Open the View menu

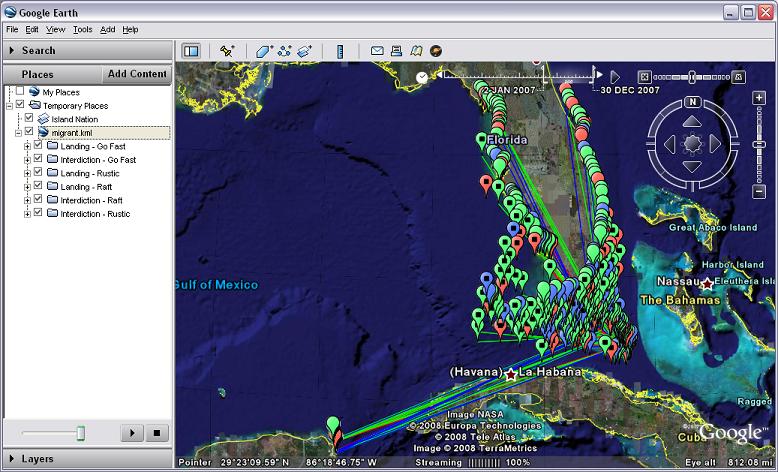[55, 30]
